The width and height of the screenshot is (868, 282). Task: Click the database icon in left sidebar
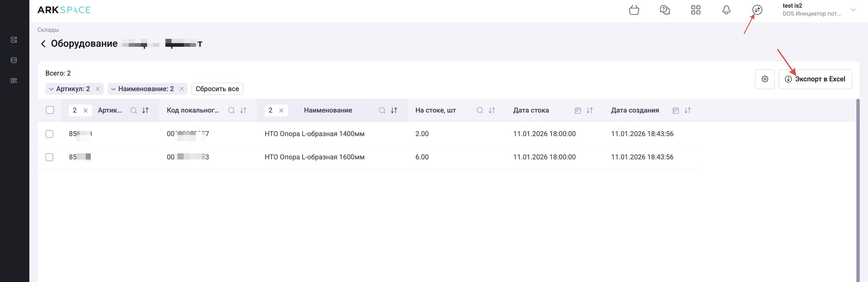pos(14,60)
